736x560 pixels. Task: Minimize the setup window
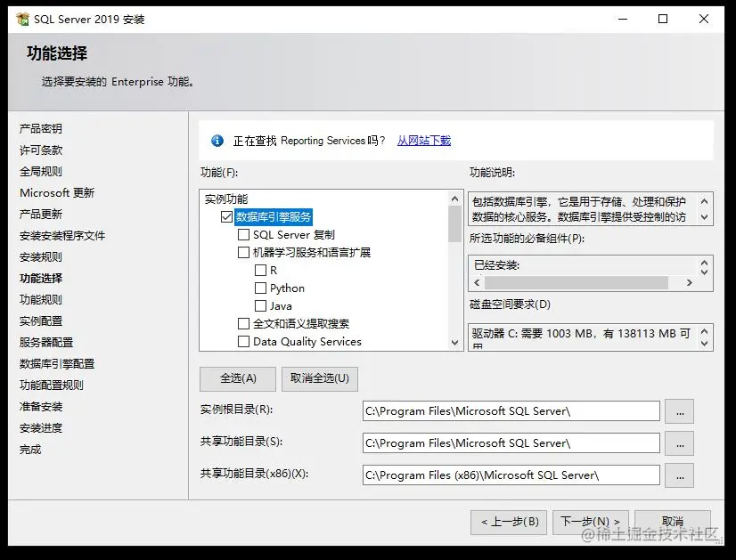click(x=623, y=20)
